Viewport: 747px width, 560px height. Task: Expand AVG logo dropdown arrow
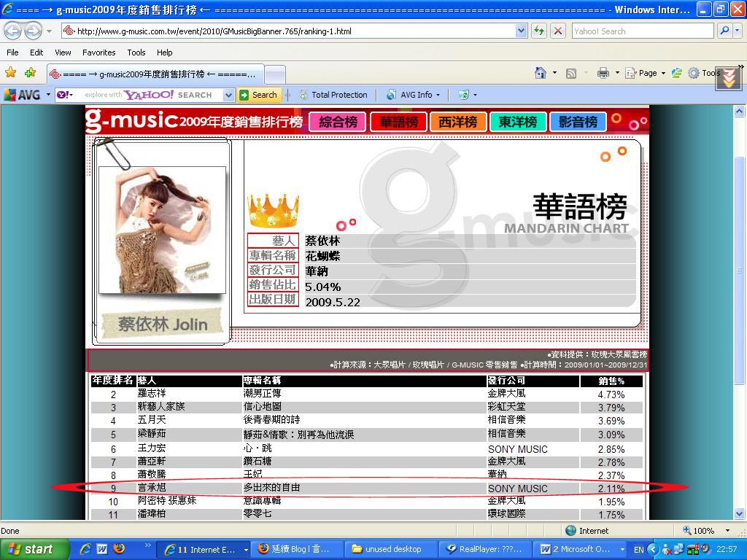(x=48, y=95)
